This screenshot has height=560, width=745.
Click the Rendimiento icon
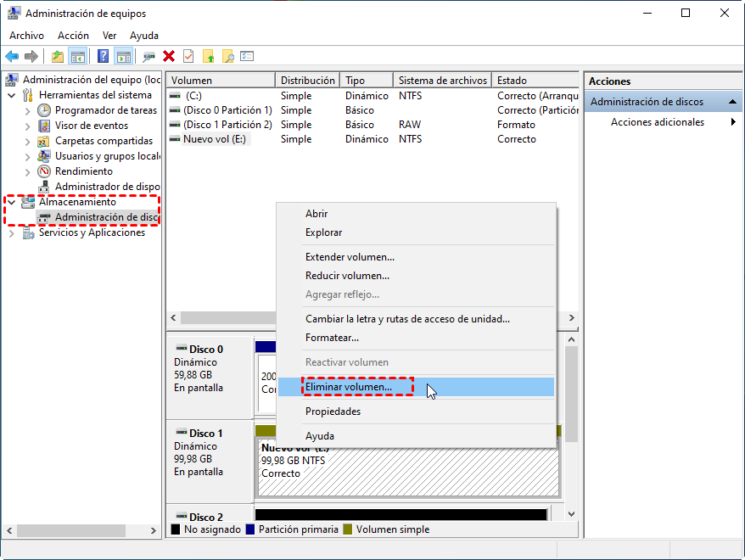tap(44, 171)
